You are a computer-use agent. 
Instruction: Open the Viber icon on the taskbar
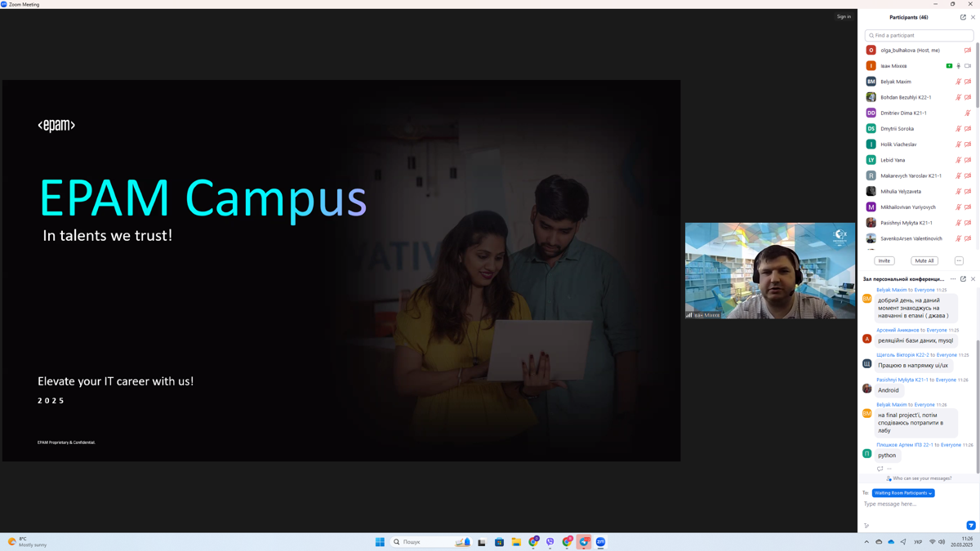(550, 542)
